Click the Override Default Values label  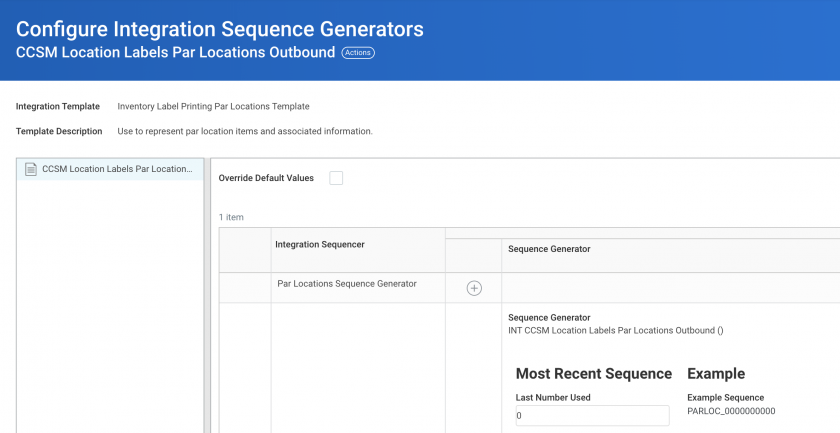coord(266,178)
